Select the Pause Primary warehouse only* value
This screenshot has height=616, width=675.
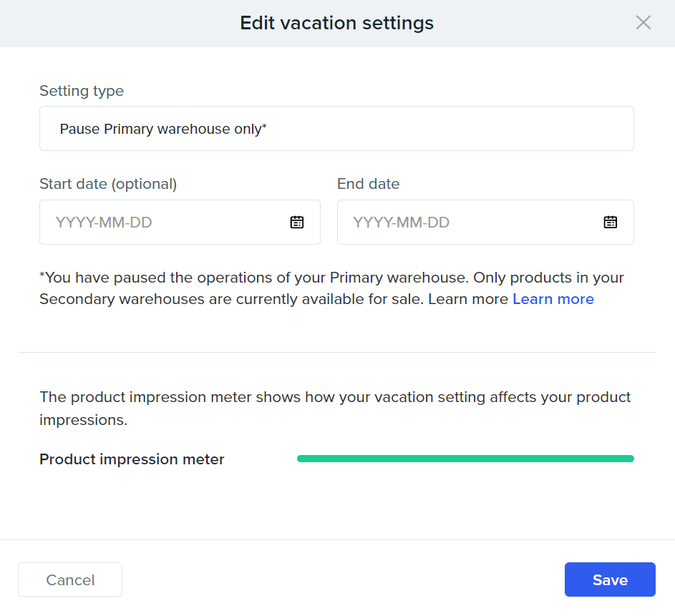click(x=163, y=129)
